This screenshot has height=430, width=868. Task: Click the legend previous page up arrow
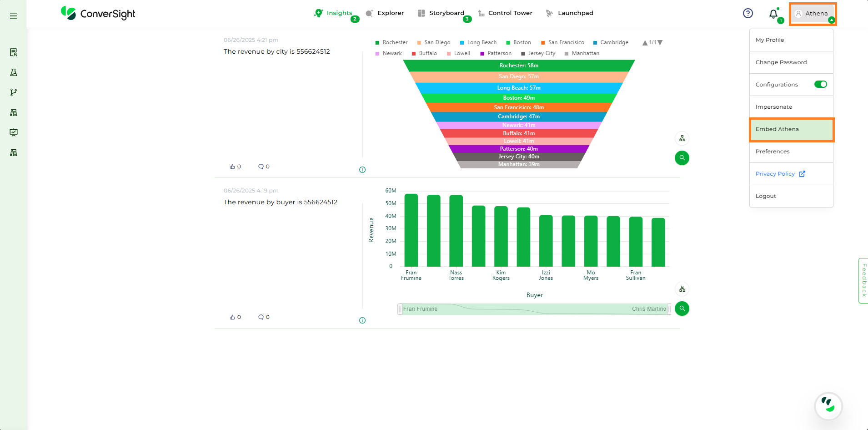(645, 42)
